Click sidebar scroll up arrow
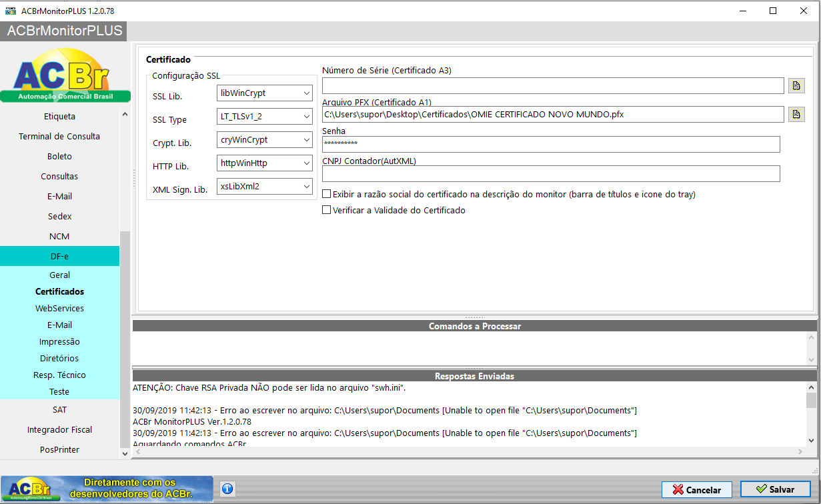 [x=125, y=114]
